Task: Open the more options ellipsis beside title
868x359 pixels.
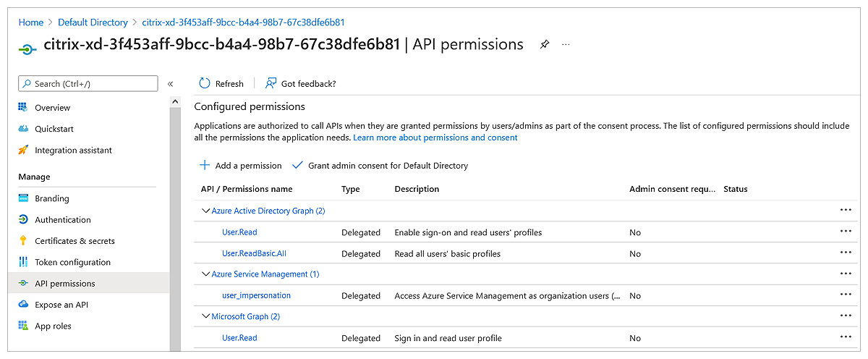Action: 566,45
